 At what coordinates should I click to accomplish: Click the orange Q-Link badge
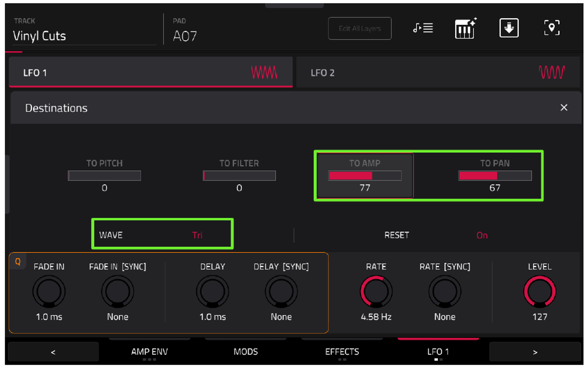(18, 262)
